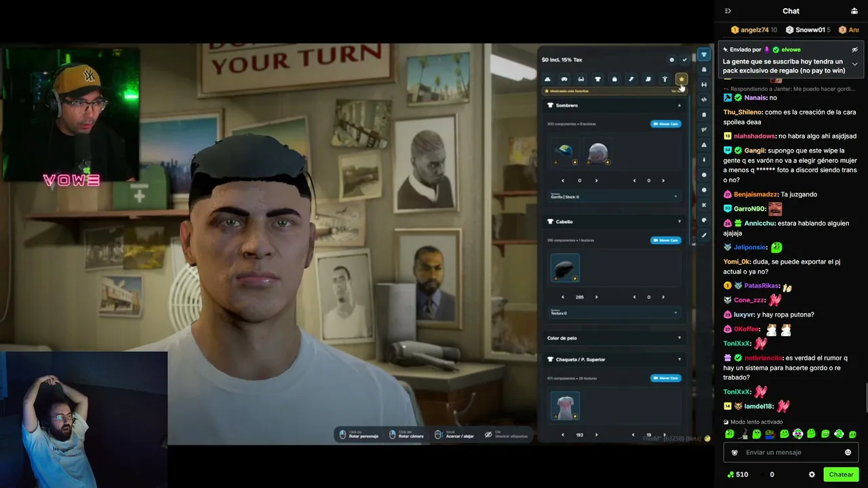The width and height of the screenshot is (868, 488).
Task: Go to next Cabello component after 285
Action: coord(596,297)
